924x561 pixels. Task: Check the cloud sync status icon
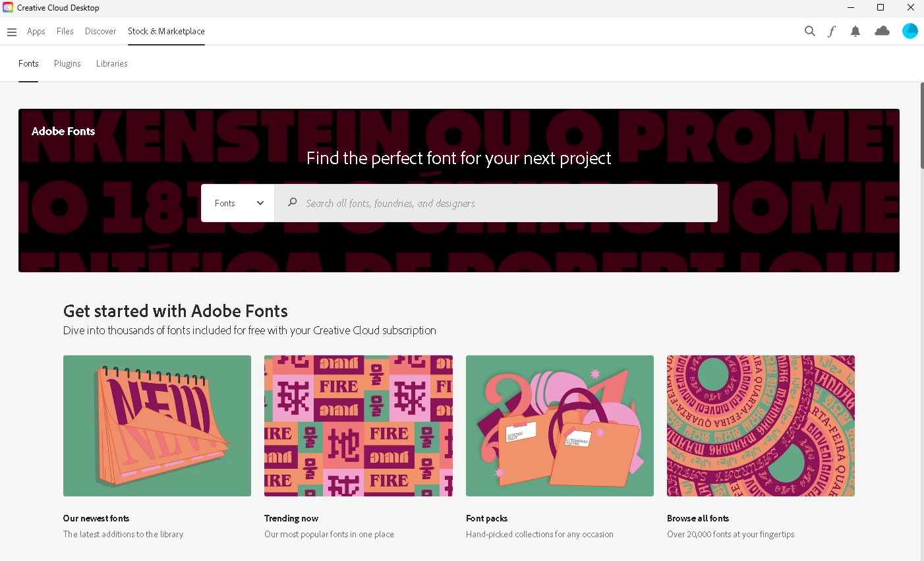click(x=882, y=31)
